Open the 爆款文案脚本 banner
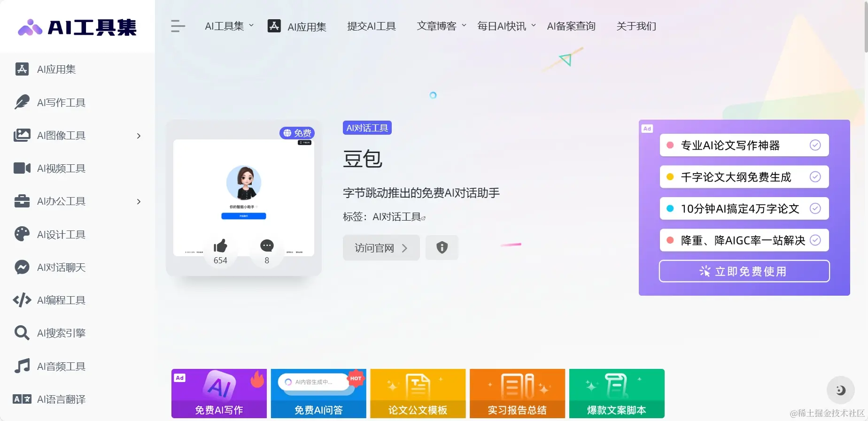 coord(617,393)
